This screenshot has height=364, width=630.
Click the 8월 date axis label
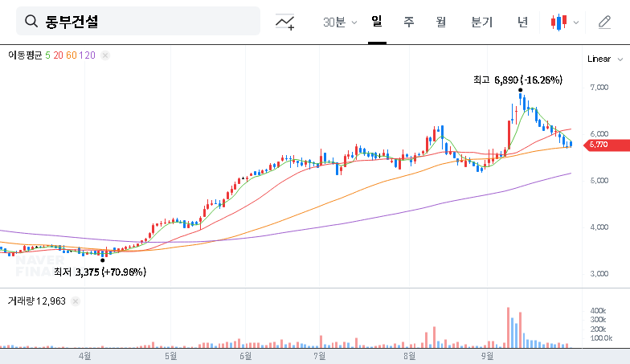point(410,356)
